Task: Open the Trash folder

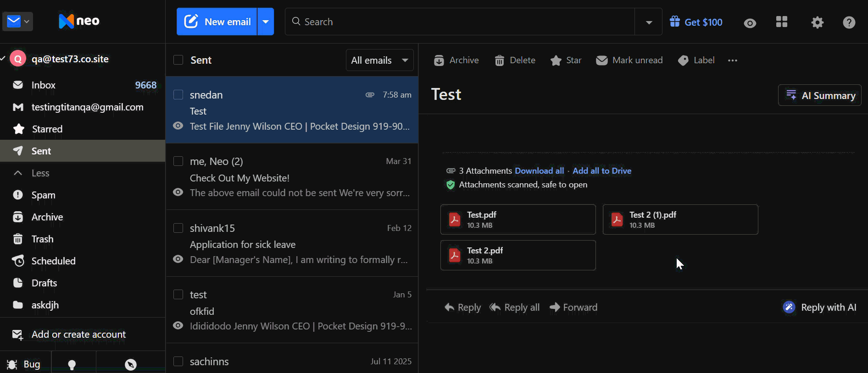Action: (83, 239)
